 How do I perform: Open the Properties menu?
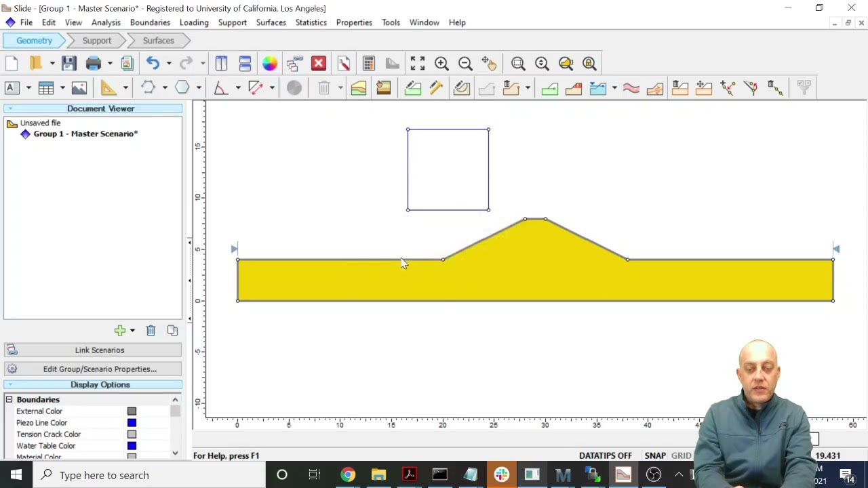click(x=354, y=22)
